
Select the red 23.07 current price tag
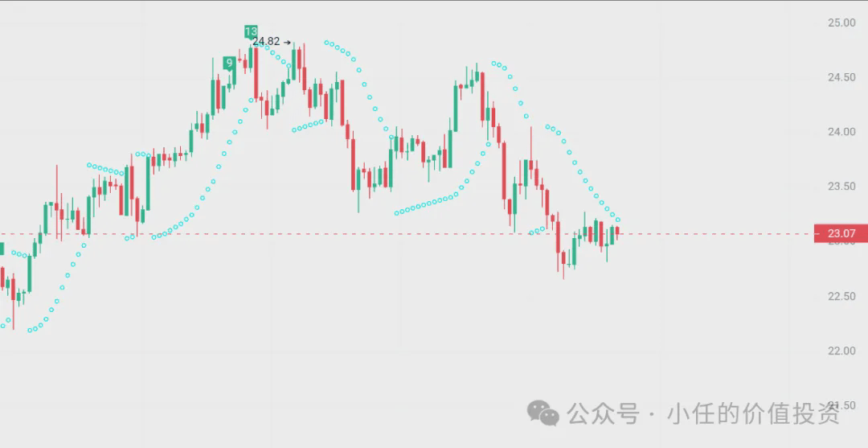(841, 234)
